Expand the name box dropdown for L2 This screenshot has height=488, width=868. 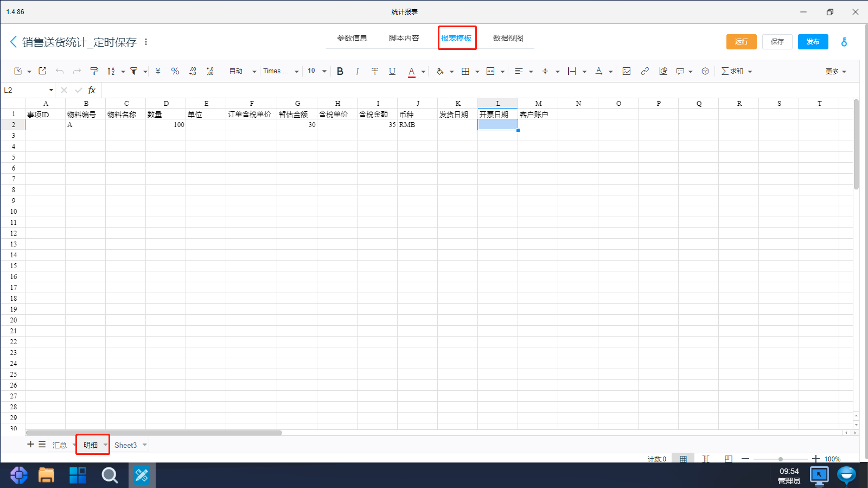(x=51, y=90)
